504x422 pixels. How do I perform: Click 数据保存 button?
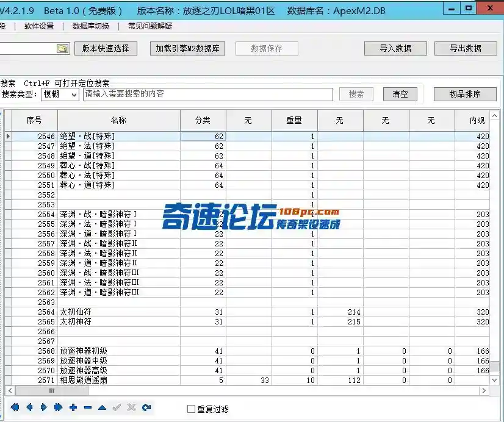267,49
